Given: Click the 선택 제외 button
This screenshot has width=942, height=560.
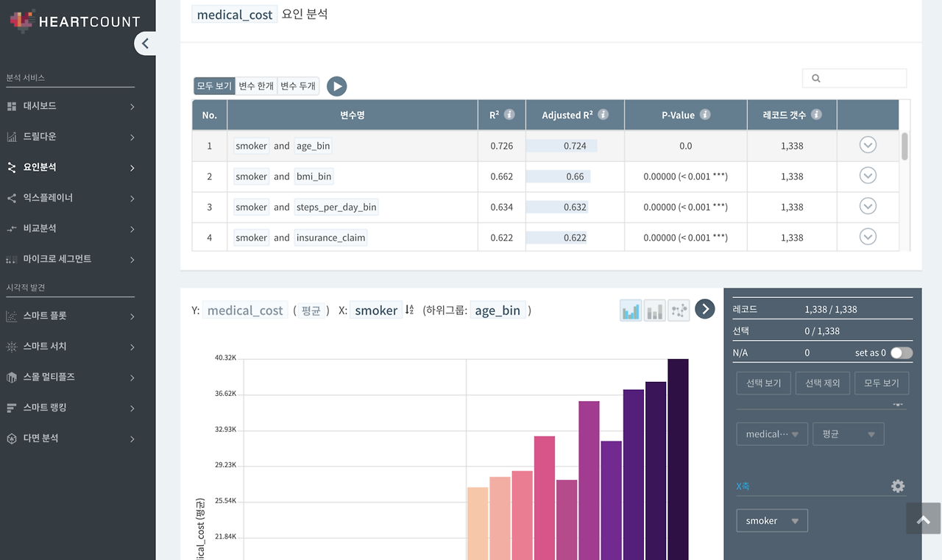Looking at the screenshot, I should coord(823,383).
